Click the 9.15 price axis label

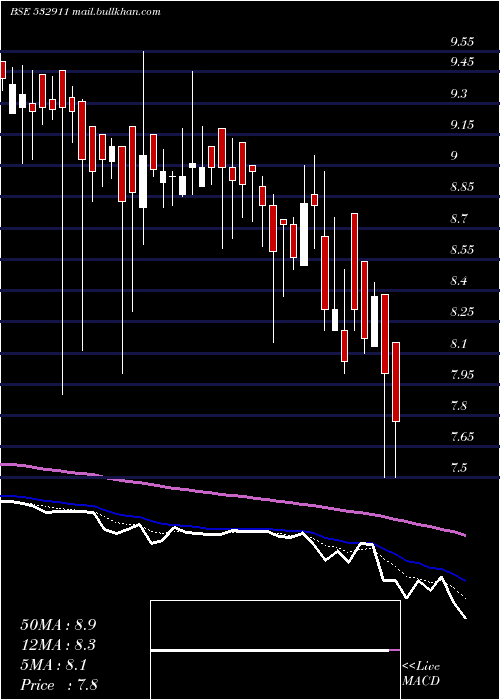(462, 125)
